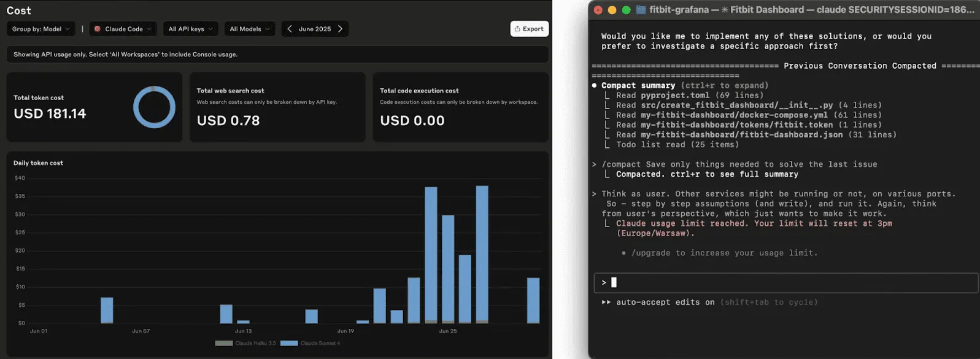The image size is (980, 359).
Task: Click the Read pyproject.toml line
Action: tap(684, 95)
